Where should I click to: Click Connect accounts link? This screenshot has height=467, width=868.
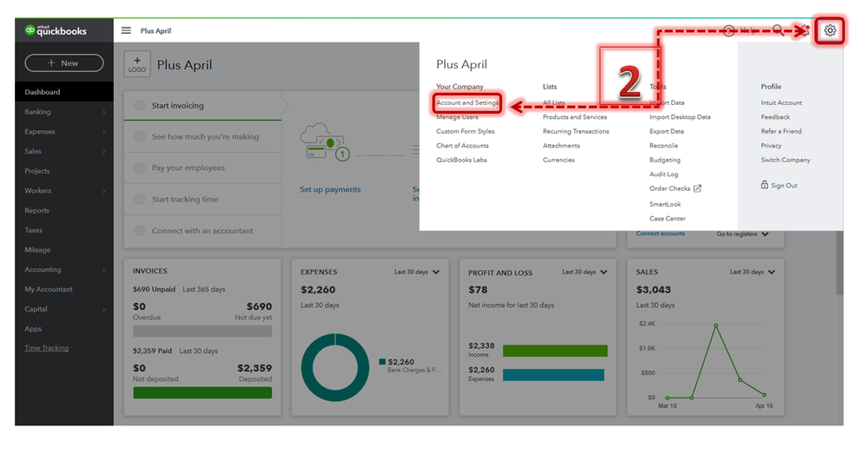click(659, 233)
